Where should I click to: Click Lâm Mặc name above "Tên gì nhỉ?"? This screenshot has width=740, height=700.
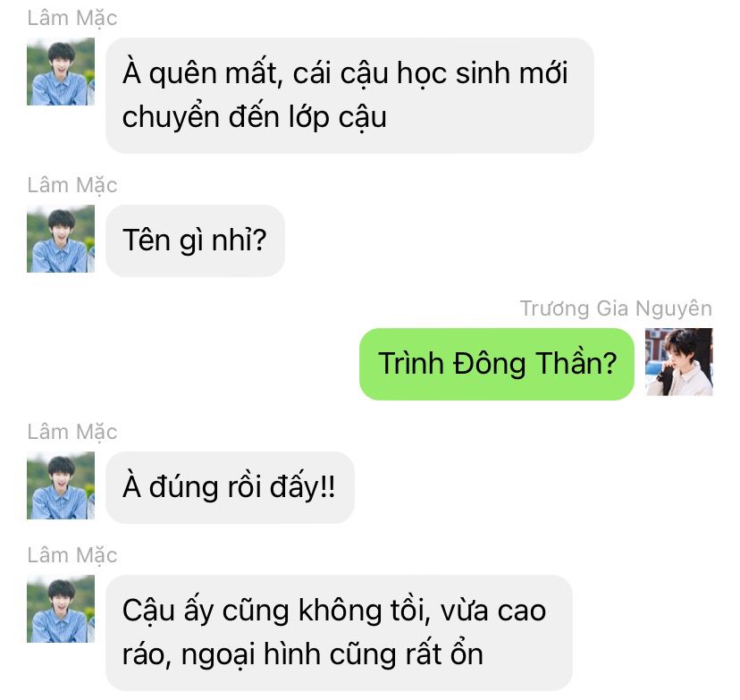(x=72, y=185)
